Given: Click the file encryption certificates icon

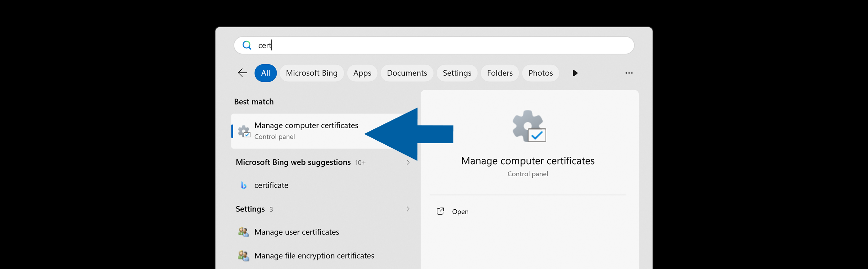Looking at the screenshot, I should pos(244,255).
